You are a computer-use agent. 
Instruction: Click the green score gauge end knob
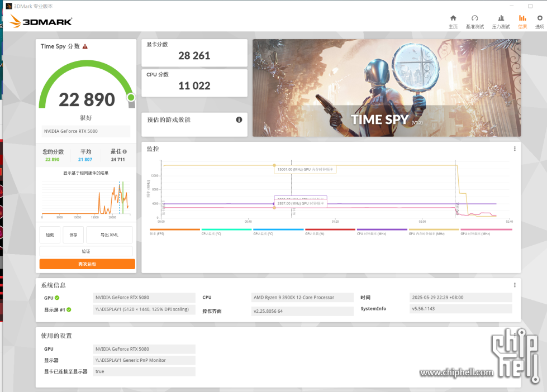(131, 97)
